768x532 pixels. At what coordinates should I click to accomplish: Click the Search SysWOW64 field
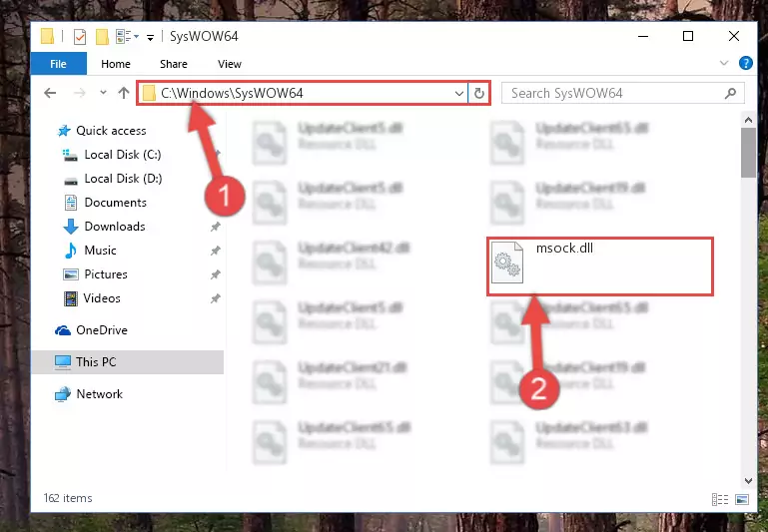(622, 93)
